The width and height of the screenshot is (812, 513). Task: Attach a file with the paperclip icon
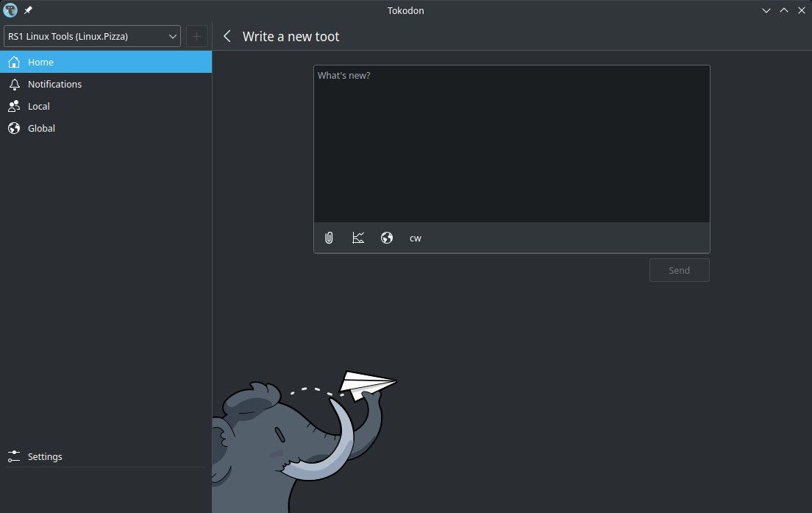click(x=329, y=238)
